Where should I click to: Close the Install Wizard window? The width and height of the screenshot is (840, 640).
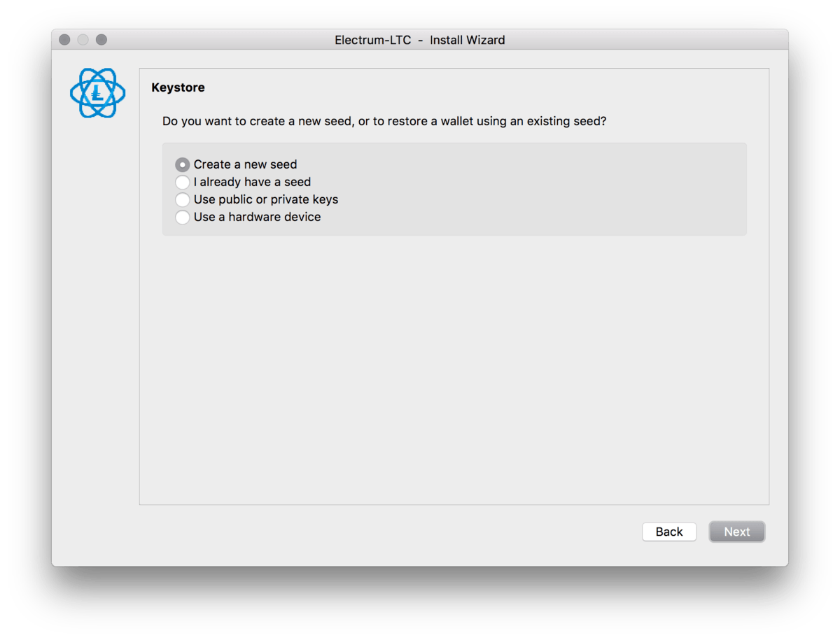tap(64, 40)
